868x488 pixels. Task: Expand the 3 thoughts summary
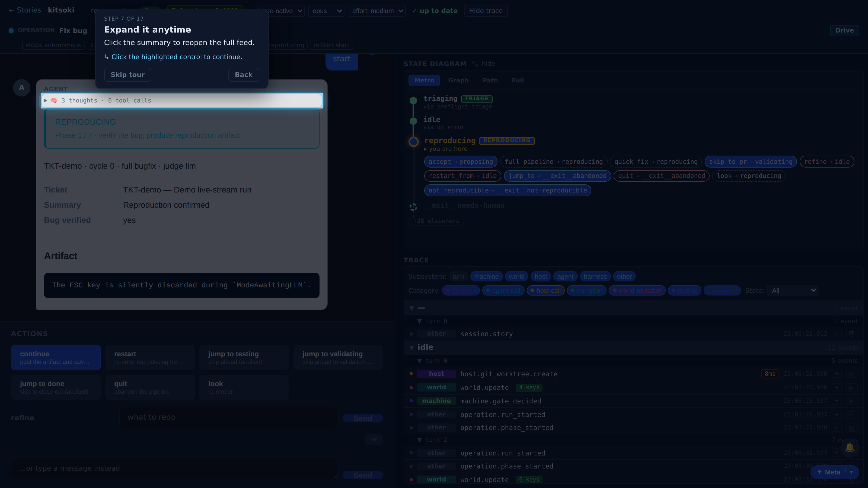click(x=182, y=100)
